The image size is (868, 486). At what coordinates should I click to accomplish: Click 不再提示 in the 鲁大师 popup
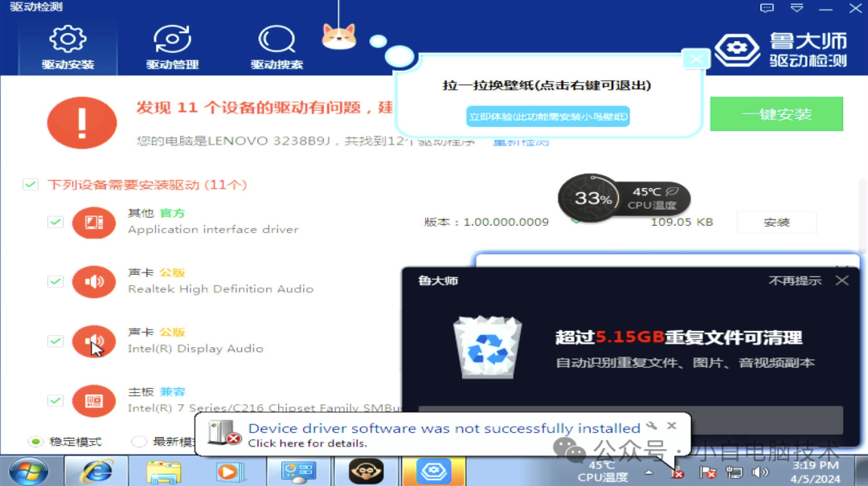794,280
